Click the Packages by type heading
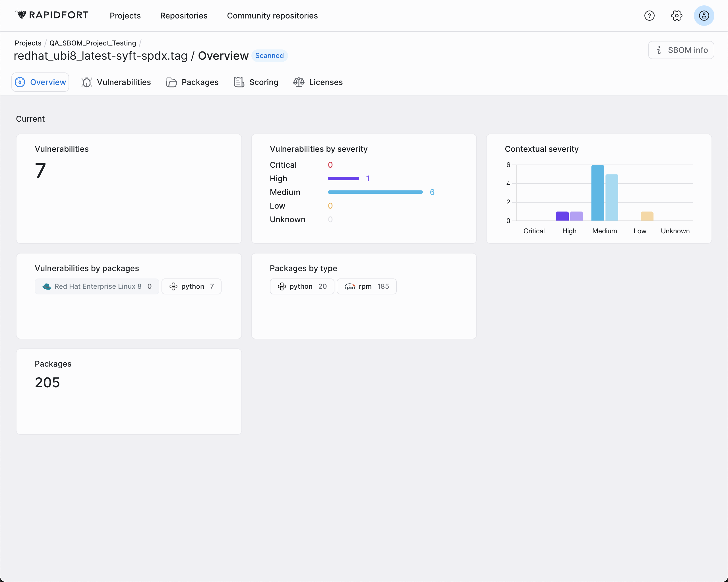The width and height of the screenshot is (728, 582). click(303, 268)
